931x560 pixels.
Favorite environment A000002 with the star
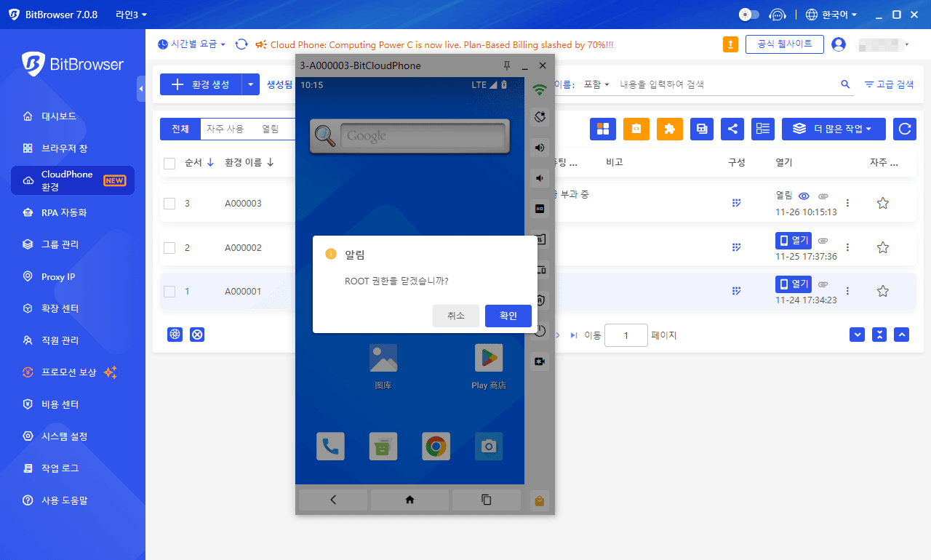coord(882,247)
